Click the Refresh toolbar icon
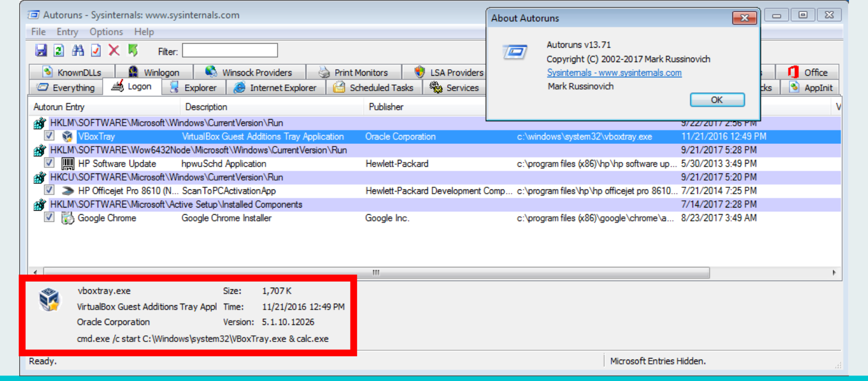 click(x=59, y=51)
